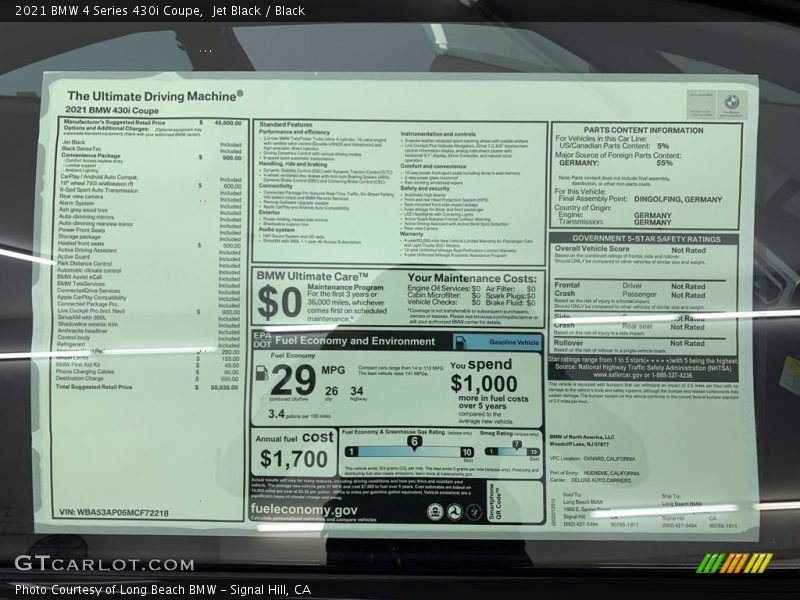Click the "BMW Ultimate Care" heading
800x600 pixels.
click(x=312, y=276)
